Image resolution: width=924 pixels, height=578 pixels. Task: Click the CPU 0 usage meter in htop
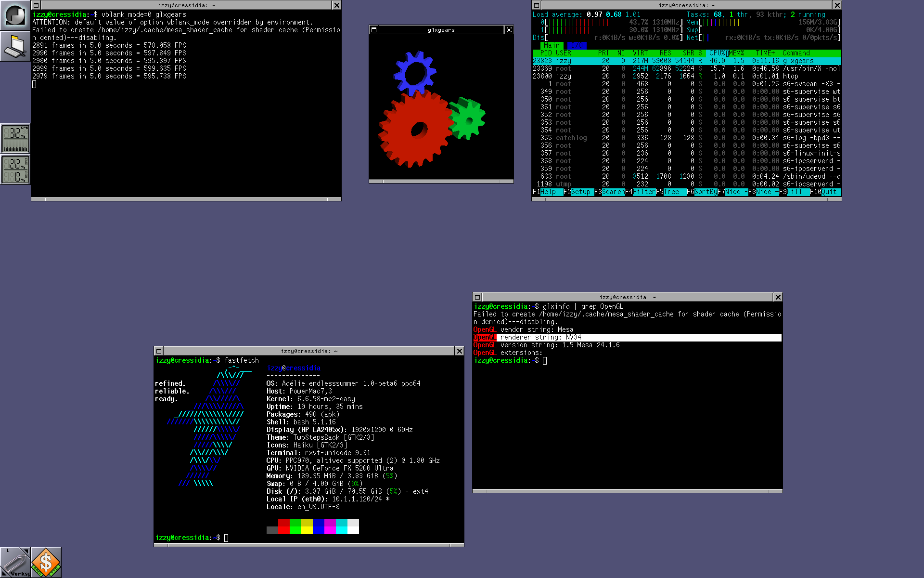[611, 22]
